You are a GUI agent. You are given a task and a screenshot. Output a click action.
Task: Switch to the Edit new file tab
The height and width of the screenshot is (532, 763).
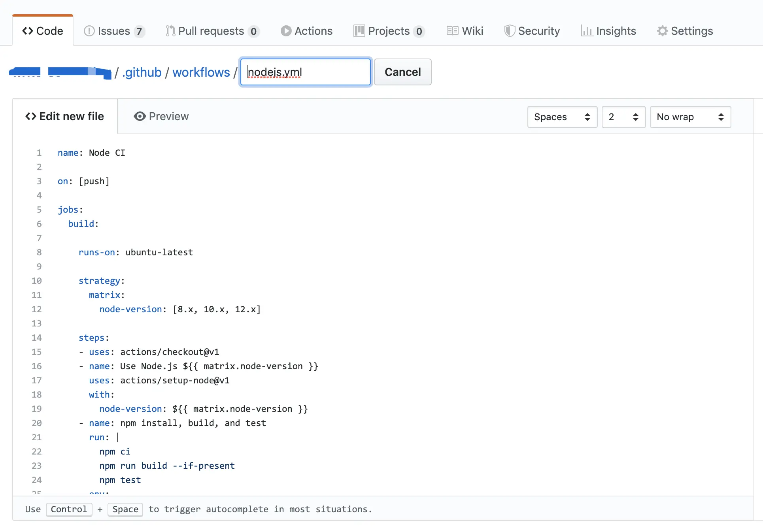pyautogui.click(x=65, y=116)
